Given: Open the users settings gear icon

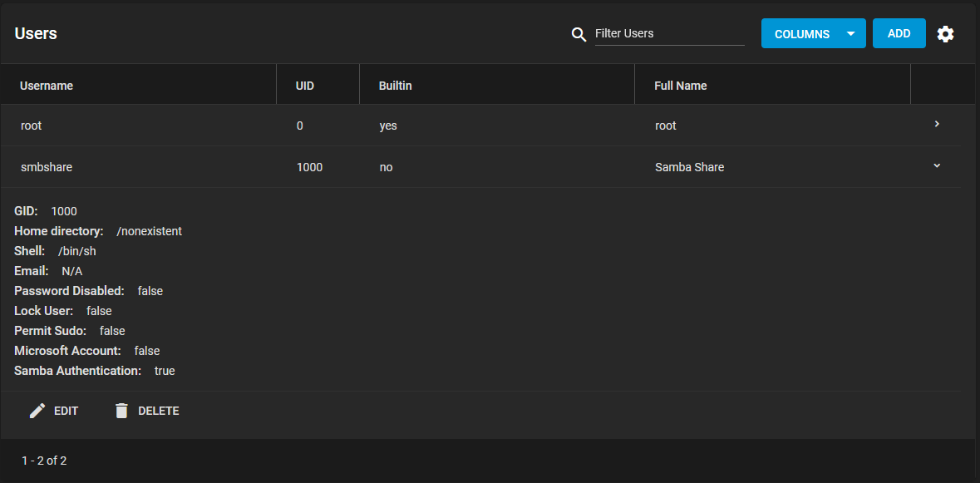Looking at the screenshot, I should 945,34.
